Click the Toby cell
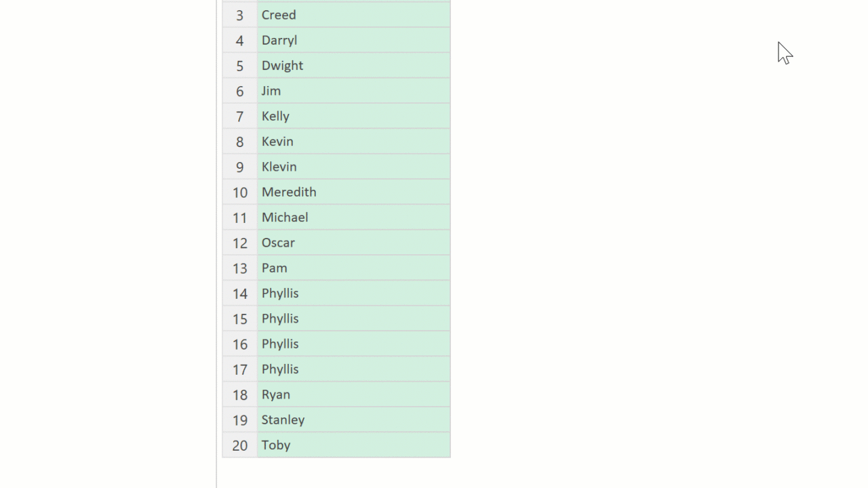 pos(353,445)
